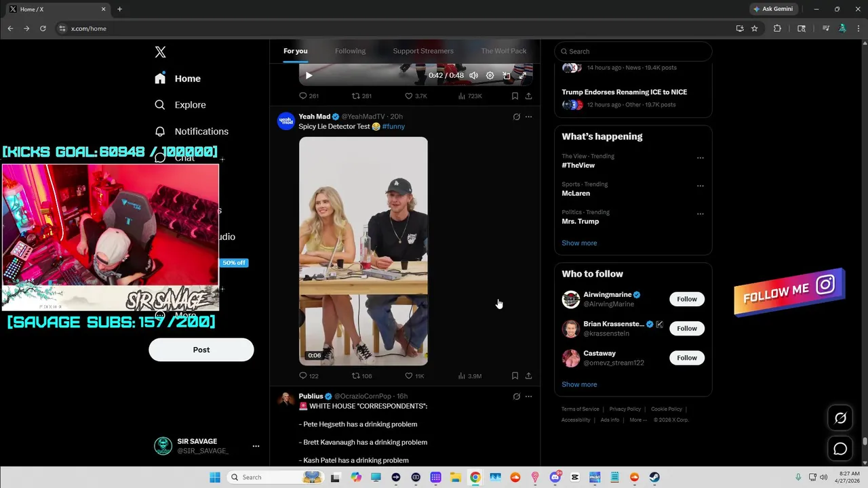Open Notifications in the sidebar
This screenshot has height=488, width=868.
click(x=191, y=131)
